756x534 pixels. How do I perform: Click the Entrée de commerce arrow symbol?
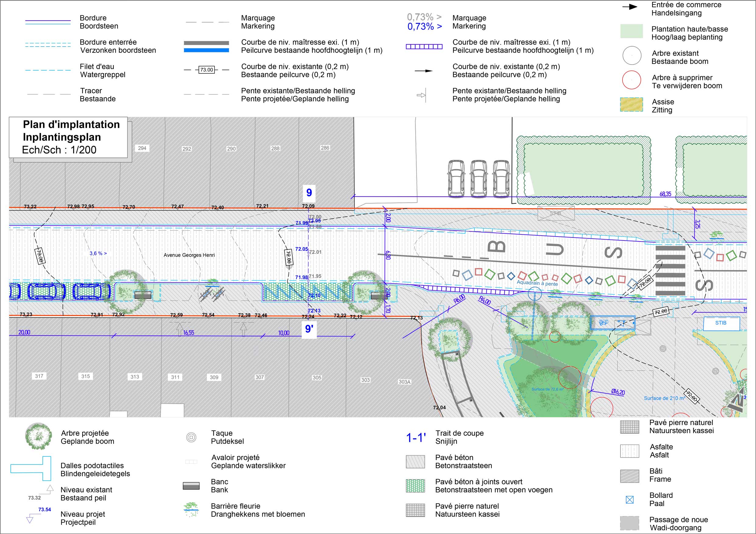point(629,7)
